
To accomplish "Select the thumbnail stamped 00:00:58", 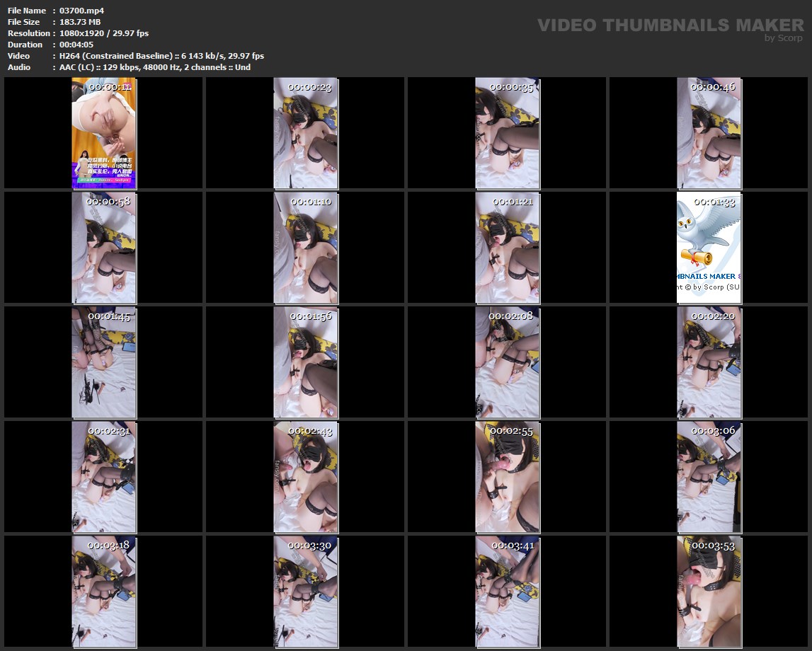I will (x=103, y=248).
